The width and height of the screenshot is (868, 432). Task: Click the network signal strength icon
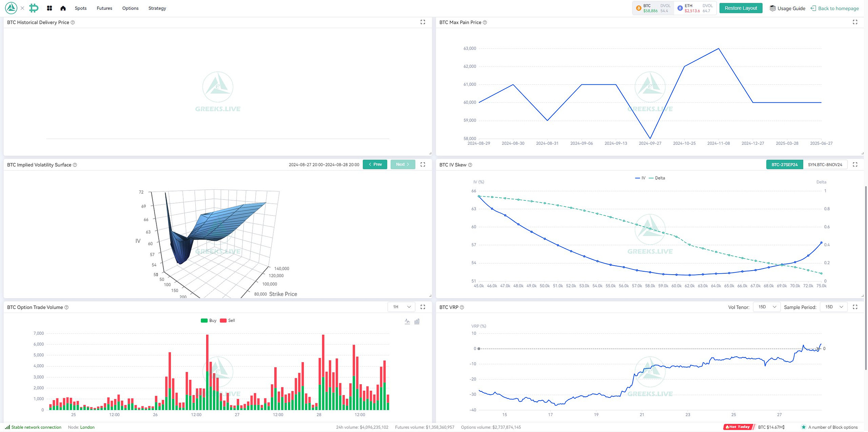[7, 427]
